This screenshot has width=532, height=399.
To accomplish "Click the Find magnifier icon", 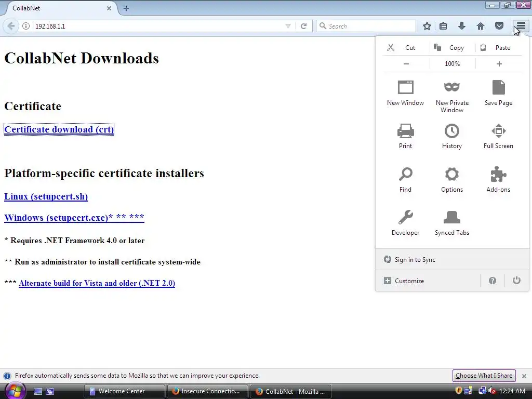I will tap(405, 175).
